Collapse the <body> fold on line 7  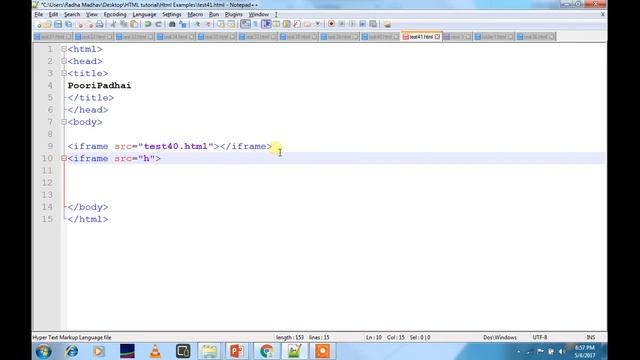pyautogui.click(x=64, y=122)
